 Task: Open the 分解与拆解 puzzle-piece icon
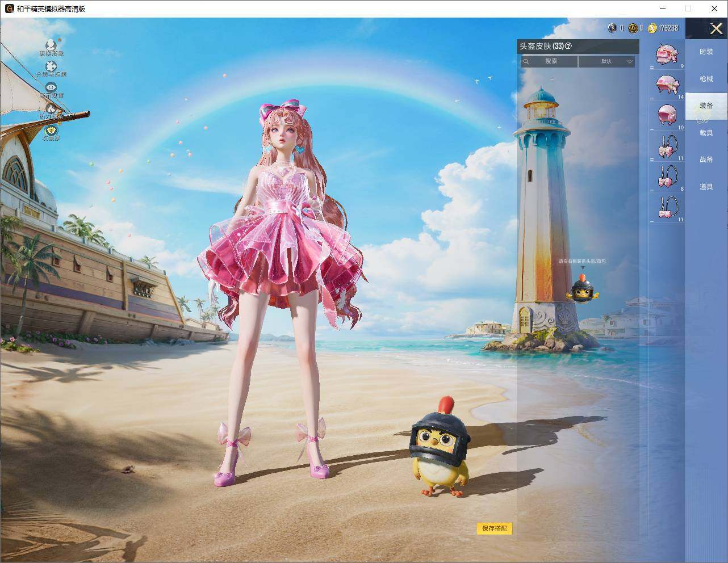pyautogui.click(x=51, y=66)
